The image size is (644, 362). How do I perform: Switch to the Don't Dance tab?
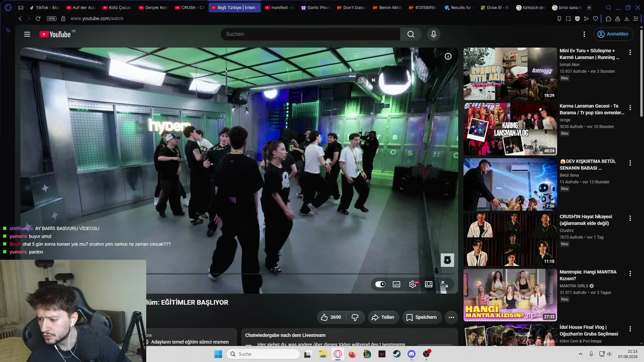pos(352,8)
